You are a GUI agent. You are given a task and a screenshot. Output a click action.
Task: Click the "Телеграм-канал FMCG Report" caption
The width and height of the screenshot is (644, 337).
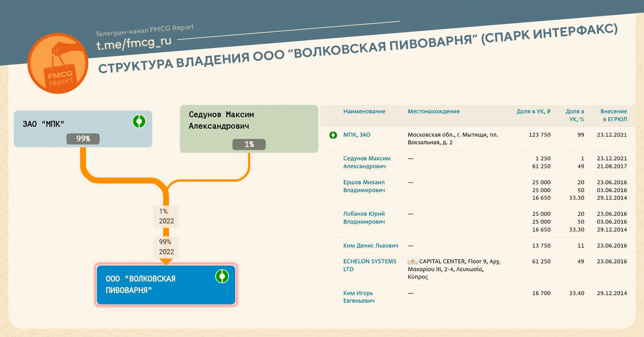pyautogui.click(x=145, y=30)
